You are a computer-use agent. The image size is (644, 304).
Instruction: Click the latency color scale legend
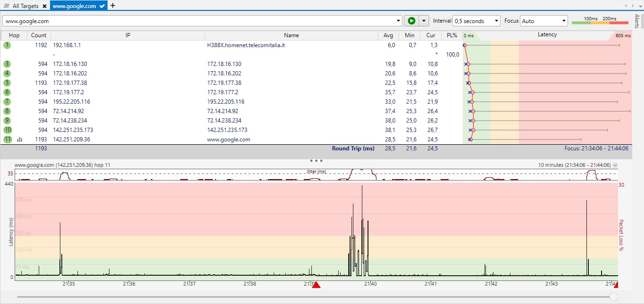pyautogui.click(x=600, y=21)
